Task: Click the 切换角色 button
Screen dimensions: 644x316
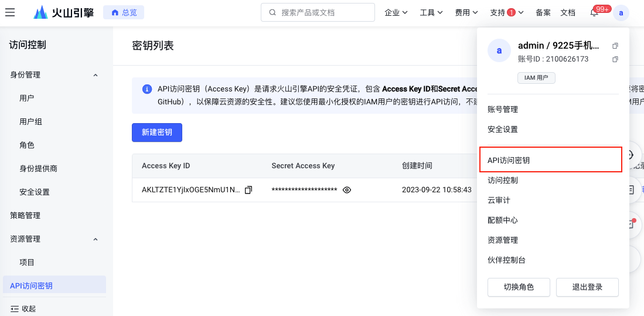Action: click(519, 287)
